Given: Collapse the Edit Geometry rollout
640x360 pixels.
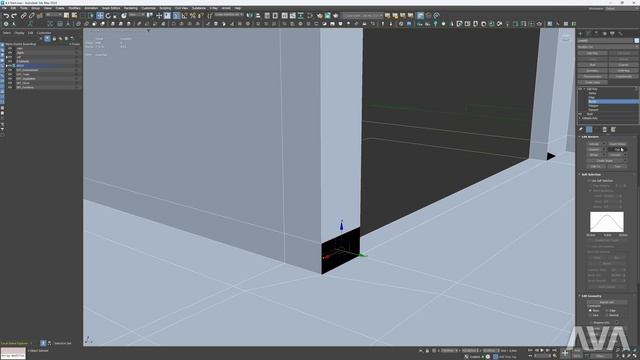Looking at the screenshot, I should [x=579, y=296].
